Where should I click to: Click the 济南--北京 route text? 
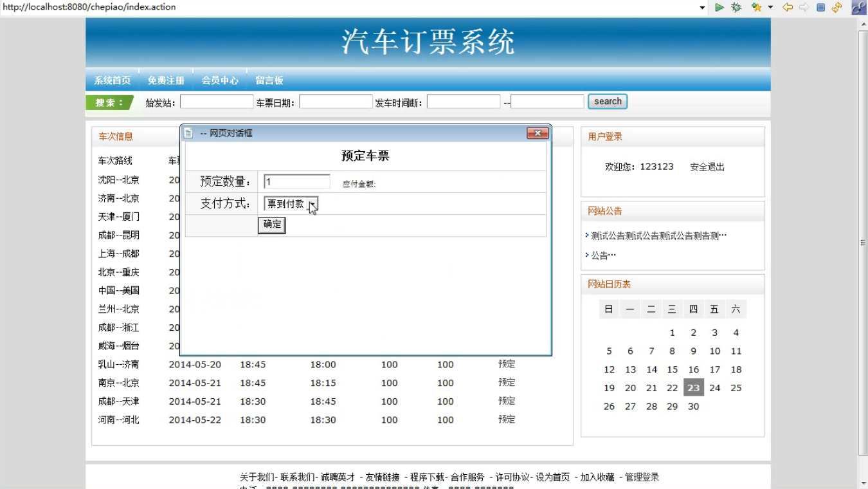119,198
